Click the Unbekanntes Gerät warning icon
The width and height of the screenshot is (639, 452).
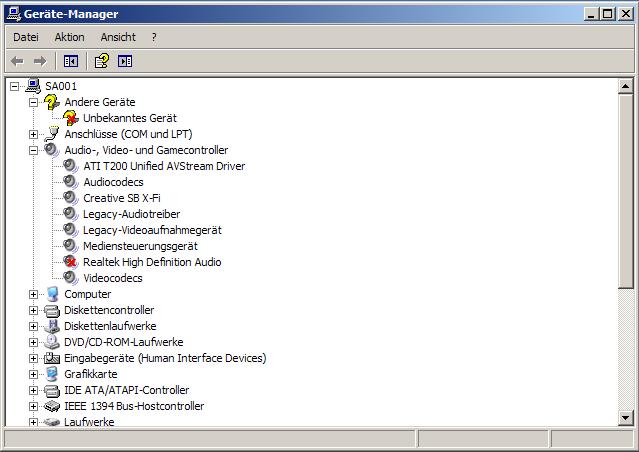71,118
